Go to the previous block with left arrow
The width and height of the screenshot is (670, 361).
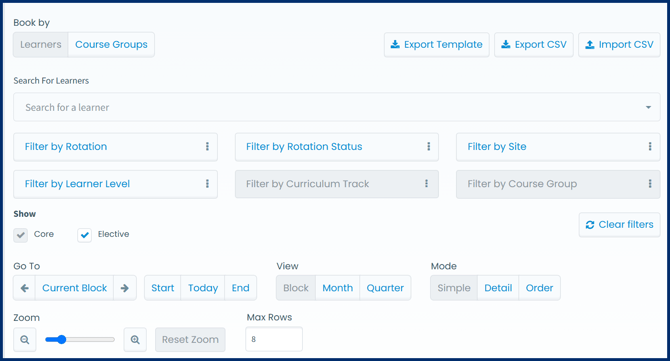pyautogui.click(x=24, y=288)
